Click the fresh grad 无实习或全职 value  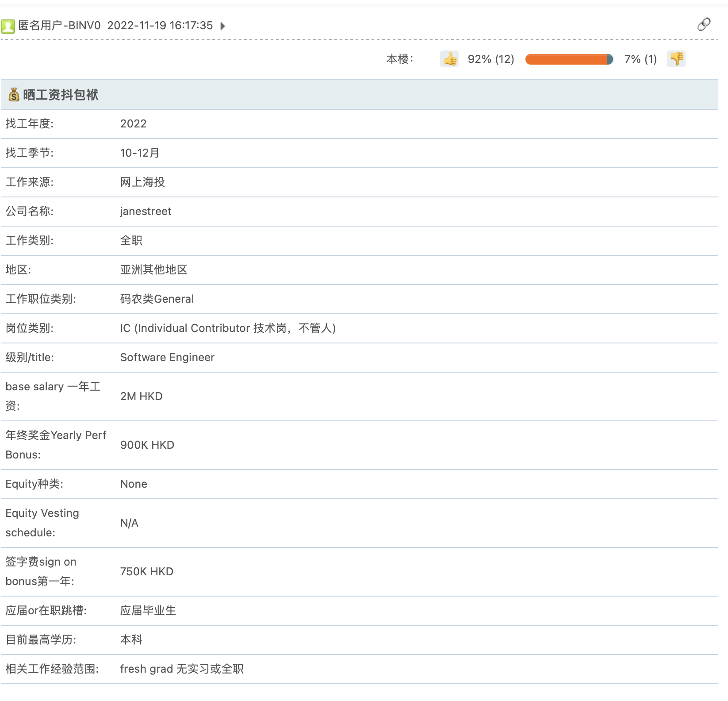(182, 669)
